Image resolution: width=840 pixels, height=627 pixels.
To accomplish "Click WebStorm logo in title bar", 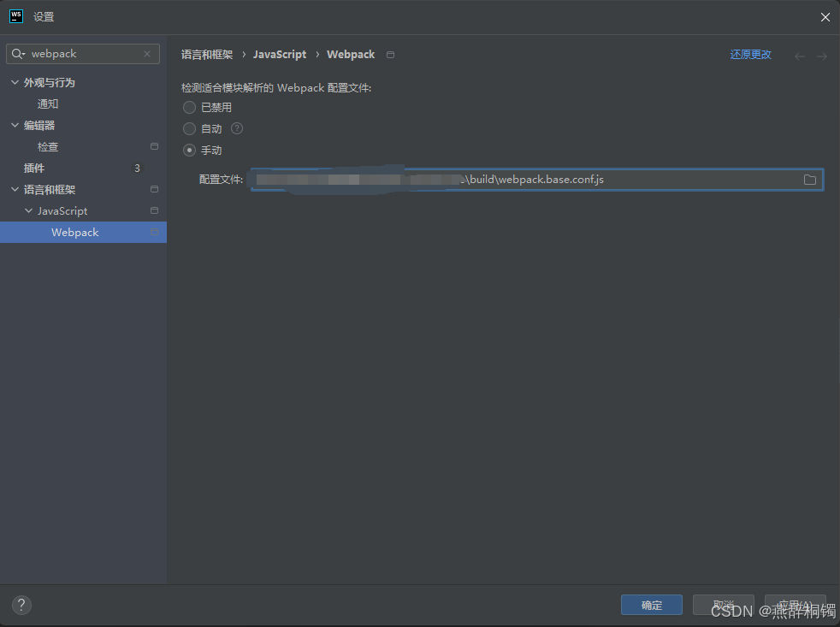I will (16, 16).
